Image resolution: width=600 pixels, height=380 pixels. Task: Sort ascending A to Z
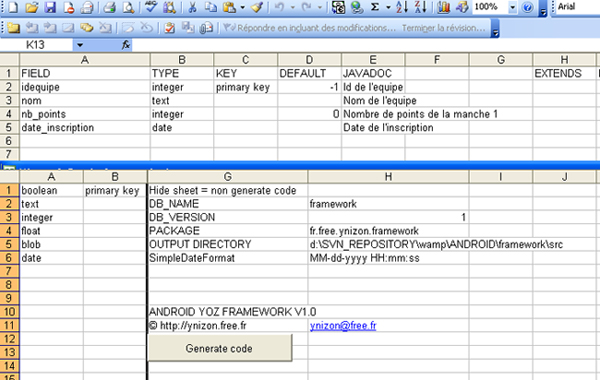pyautogui.click(x=402, y=7)
